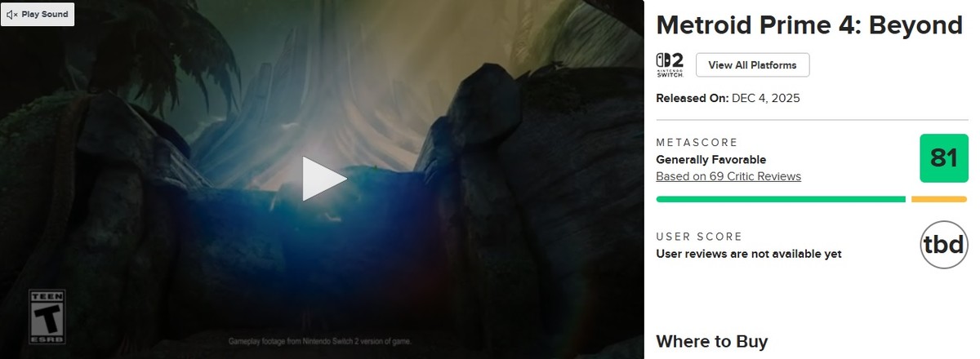Click the Play Sound label text
This screenshot has height=359, width=980.
[45, 15]
